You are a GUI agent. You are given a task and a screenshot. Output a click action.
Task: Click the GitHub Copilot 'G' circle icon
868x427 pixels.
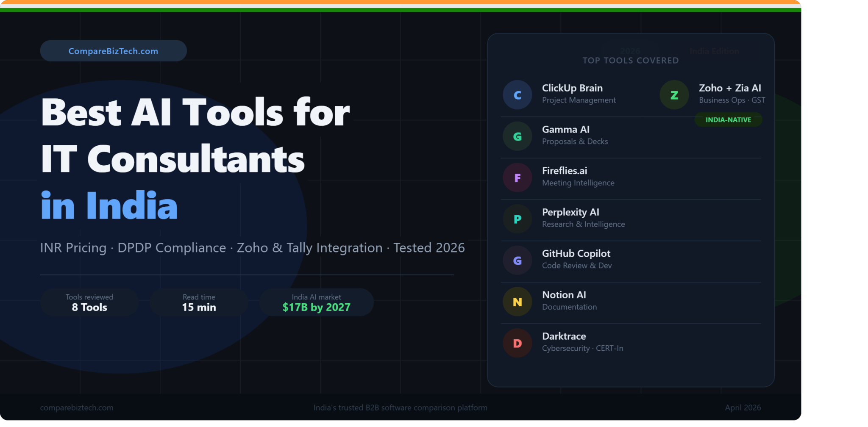click(517, 261)
